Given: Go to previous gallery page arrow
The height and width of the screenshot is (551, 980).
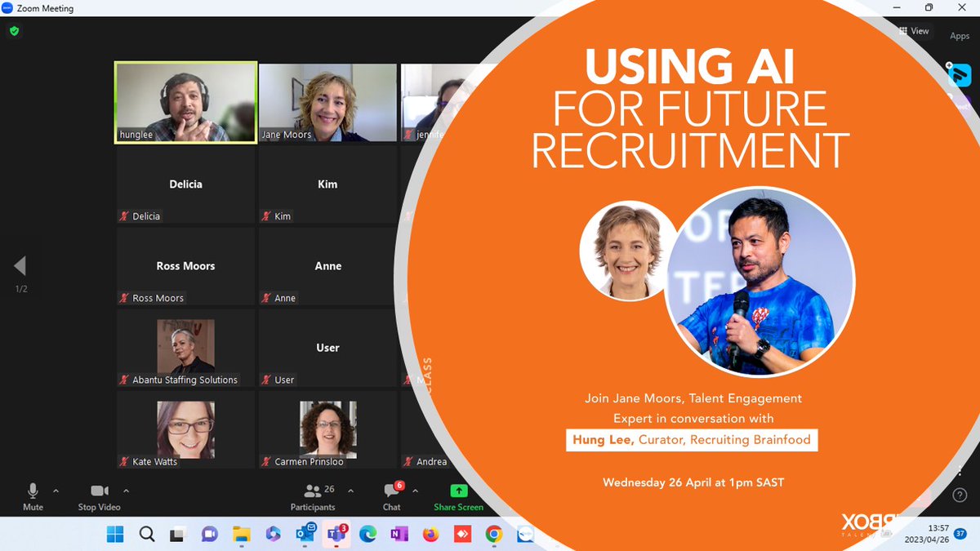Looking at the screenshot, I should (x=20, y=265).
